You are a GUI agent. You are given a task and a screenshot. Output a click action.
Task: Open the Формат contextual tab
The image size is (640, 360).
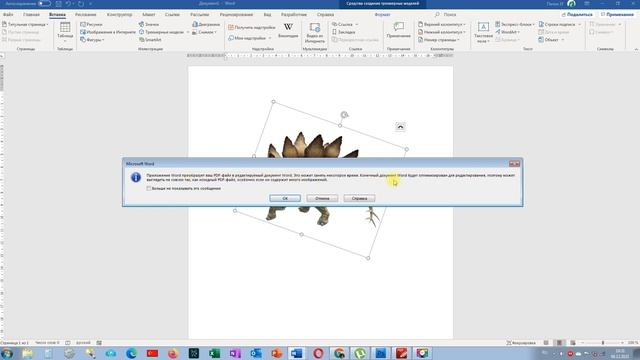pyautogui.click(x=382, y=15)
